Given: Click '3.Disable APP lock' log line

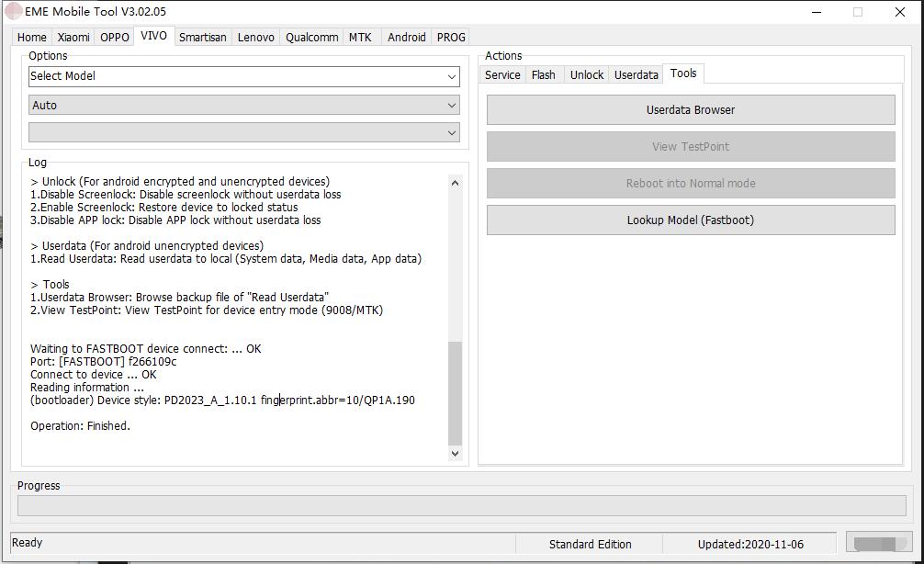Looking at the screenshot, I should point(175,220).
